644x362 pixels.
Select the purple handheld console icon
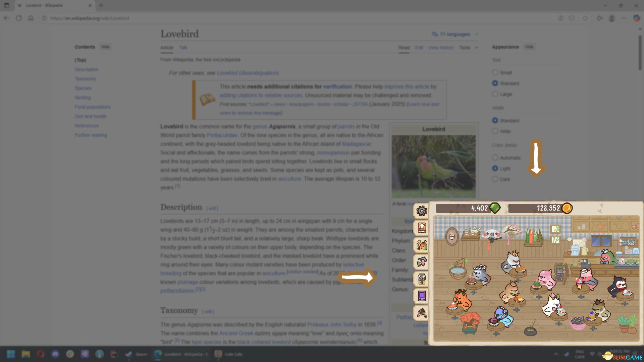(422, 296)
